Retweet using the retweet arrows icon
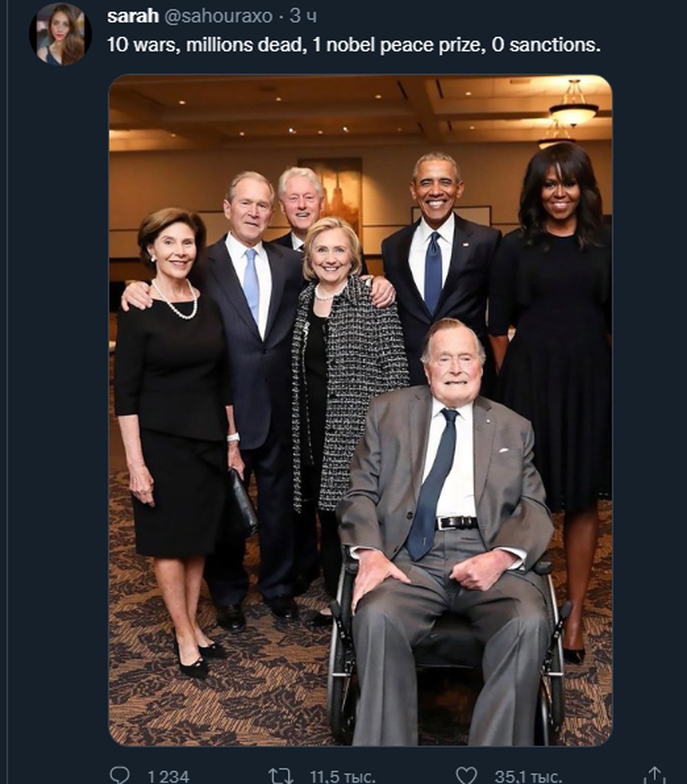This screenshot has height=784, width=687. (281, 776)
